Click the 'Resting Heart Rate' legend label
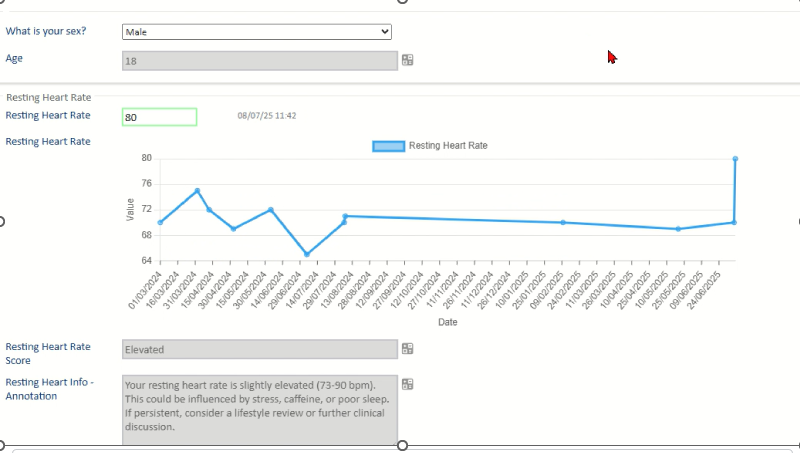 [448, 146]
